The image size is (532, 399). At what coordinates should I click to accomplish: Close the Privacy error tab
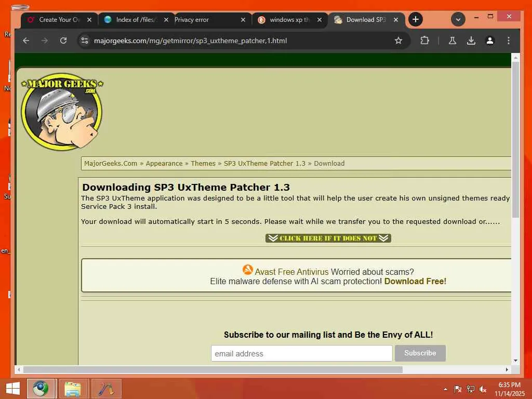pyautogui.click(x=243, y=20)
